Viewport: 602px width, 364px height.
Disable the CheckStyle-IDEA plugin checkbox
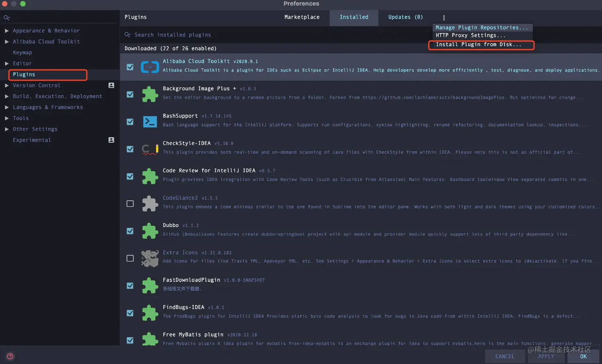coord(130,149)
